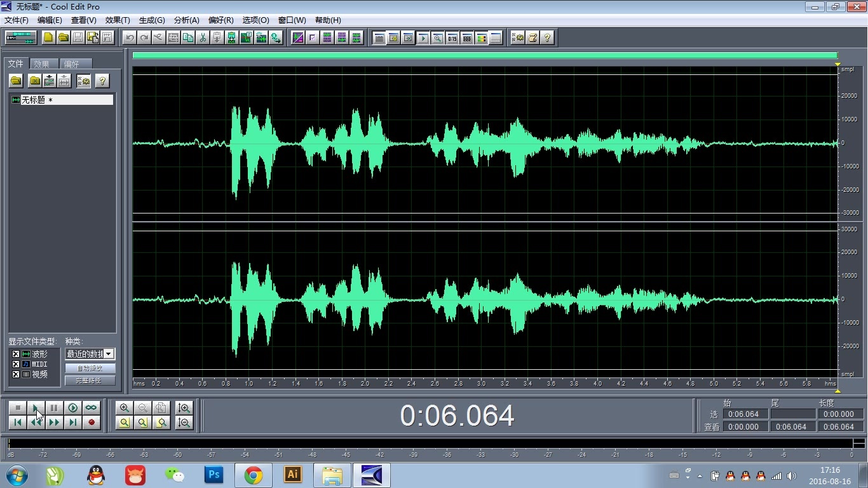Toggle the 波形 file type checkbox
The image size is (868, 488).
tap(16, 354)
